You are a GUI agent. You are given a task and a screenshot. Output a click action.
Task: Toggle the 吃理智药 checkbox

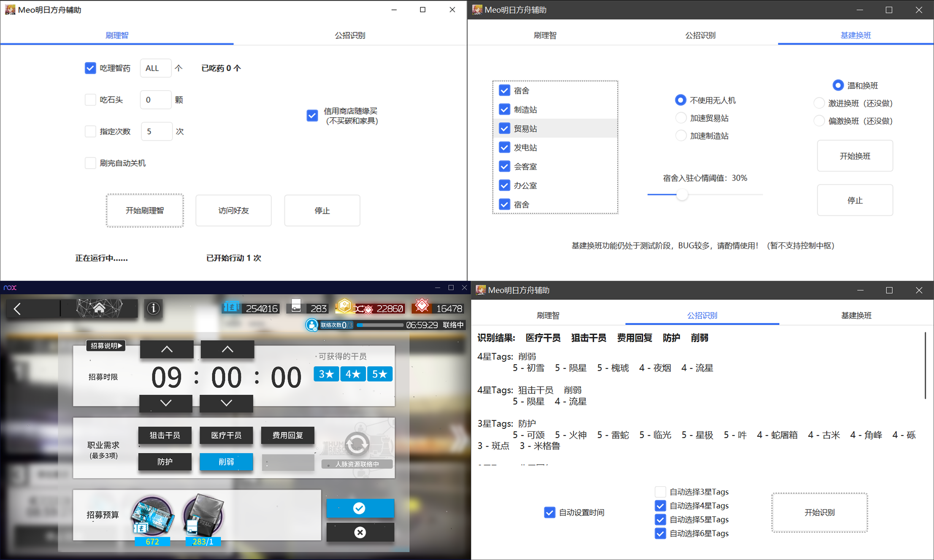coord(90,68)
